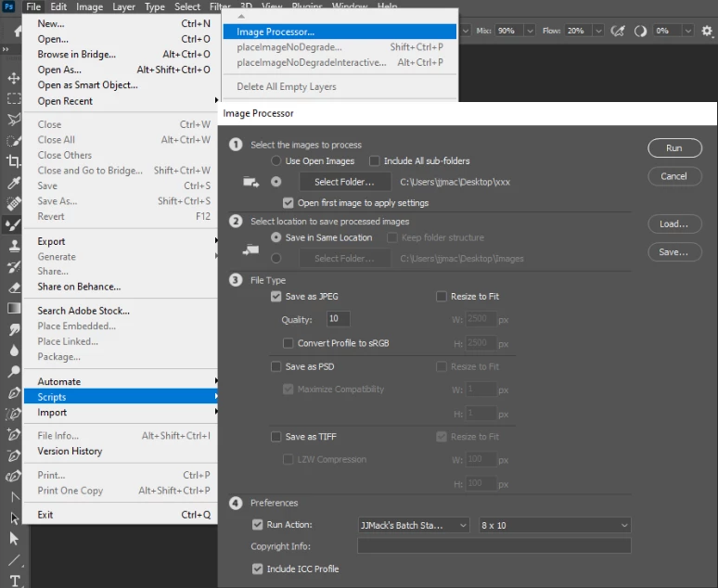This screenshot has width=718, height=588.
Task: Click the Home icon in toolbar
Action: point(19,32)
